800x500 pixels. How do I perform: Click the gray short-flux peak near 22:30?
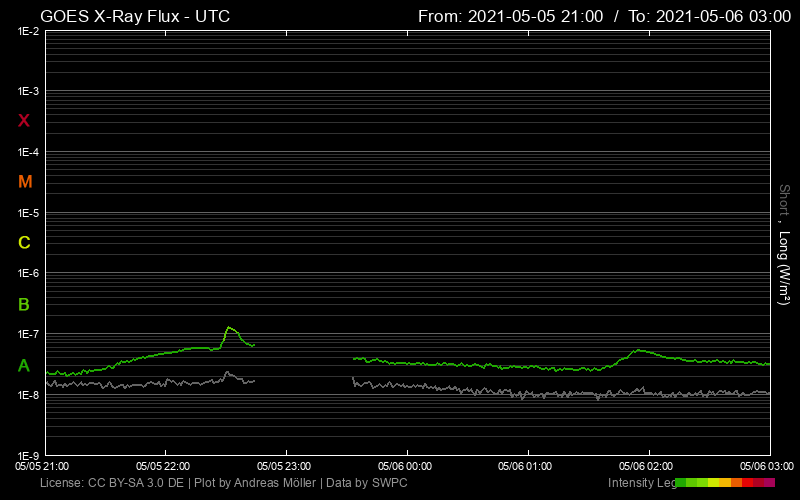[228, 373]
